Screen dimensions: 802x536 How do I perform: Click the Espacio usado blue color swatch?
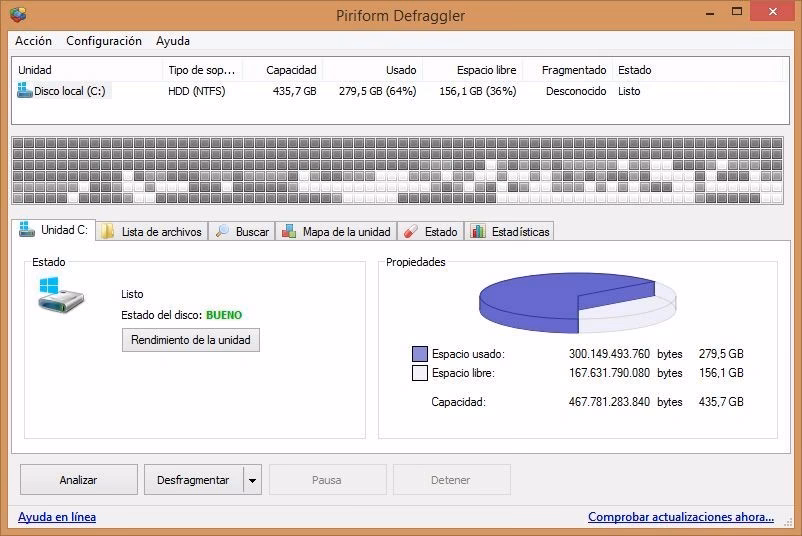pyautogui.click(x=420, y=354)
